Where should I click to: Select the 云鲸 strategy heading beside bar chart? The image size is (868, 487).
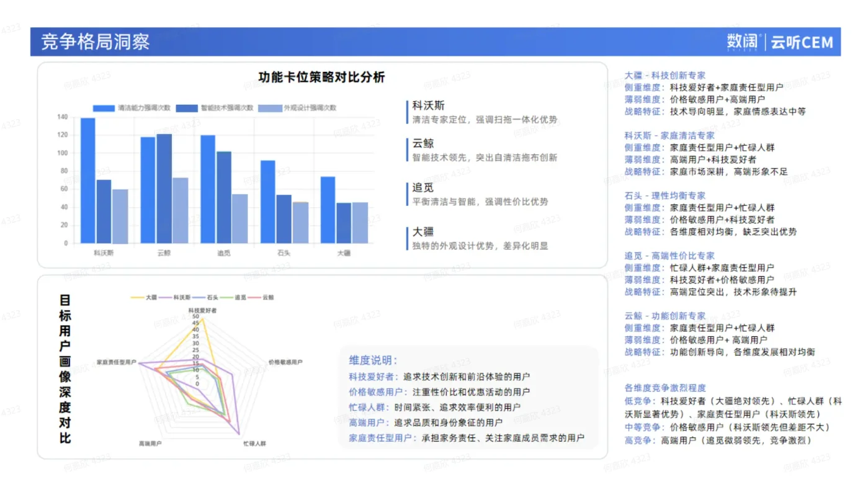[x=423, y=144]
